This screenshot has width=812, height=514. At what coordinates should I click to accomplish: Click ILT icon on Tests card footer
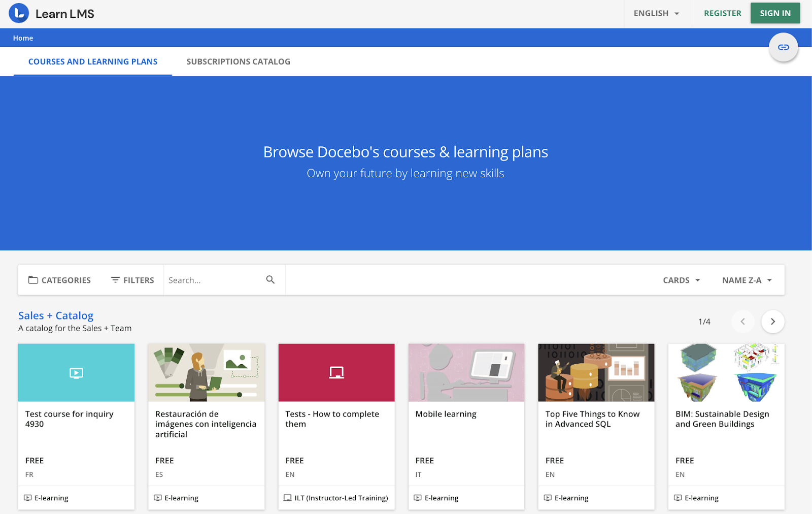pos(288,498)
